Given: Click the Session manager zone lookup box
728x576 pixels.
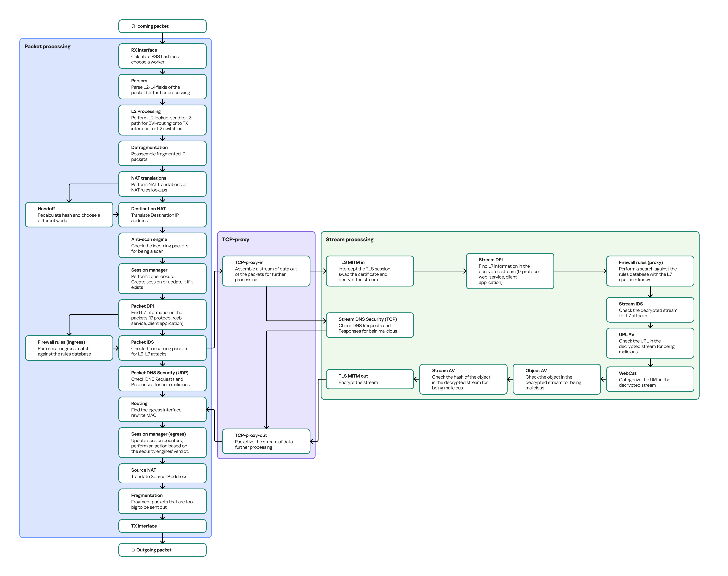Looking at the screenshot, I should coord(162,278).
